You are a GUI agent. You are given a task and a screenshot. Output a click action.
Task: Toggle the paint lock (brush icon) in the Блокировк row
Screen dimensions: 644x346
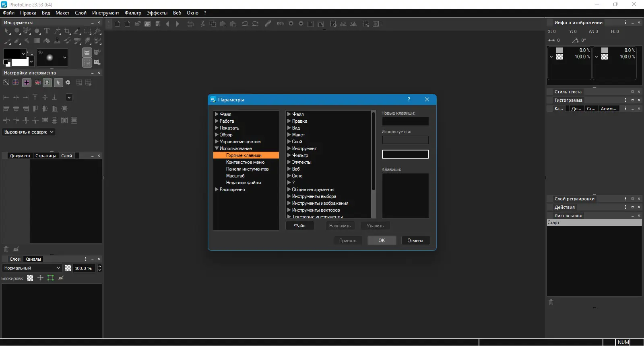[61, 278]
